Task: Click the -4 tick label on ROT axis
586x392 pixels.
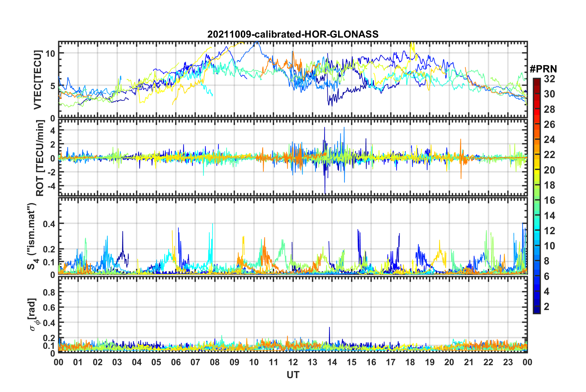Action: (x=50, y=186)
